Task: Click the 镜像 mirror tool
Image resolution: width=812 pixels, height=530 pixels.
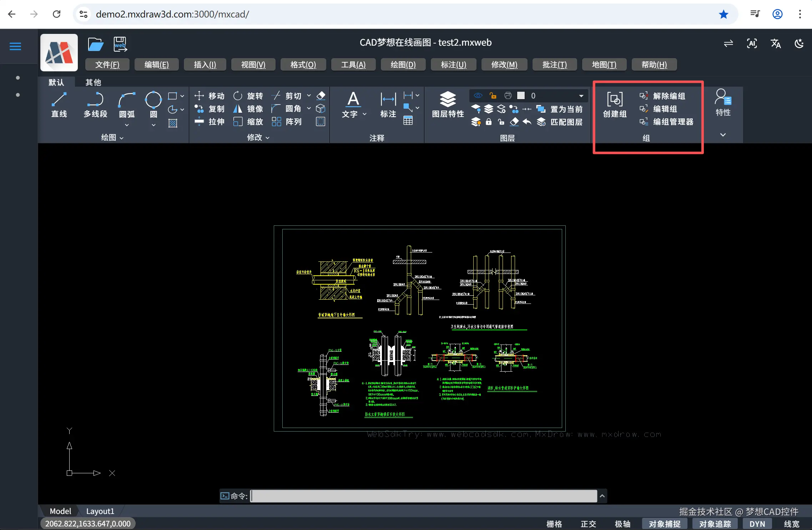Action: [x=248, y=109]
